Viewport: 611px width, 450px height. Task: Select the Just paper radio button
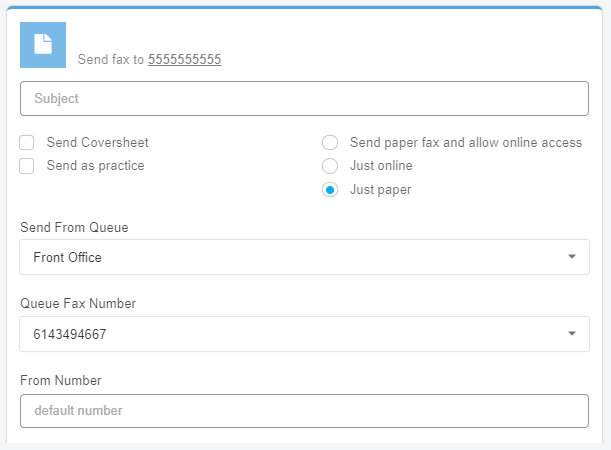[330, 190]
